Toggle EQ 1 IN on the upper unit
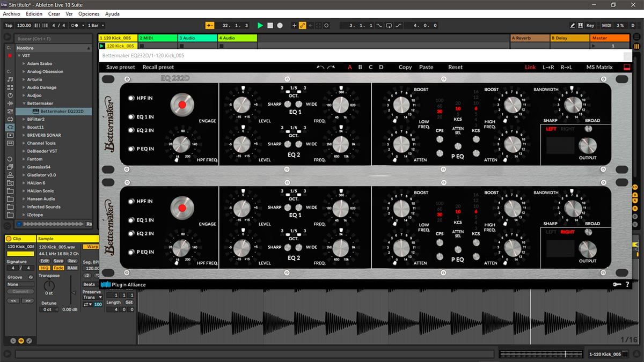 pyautogui.click(x=131, y=117)
